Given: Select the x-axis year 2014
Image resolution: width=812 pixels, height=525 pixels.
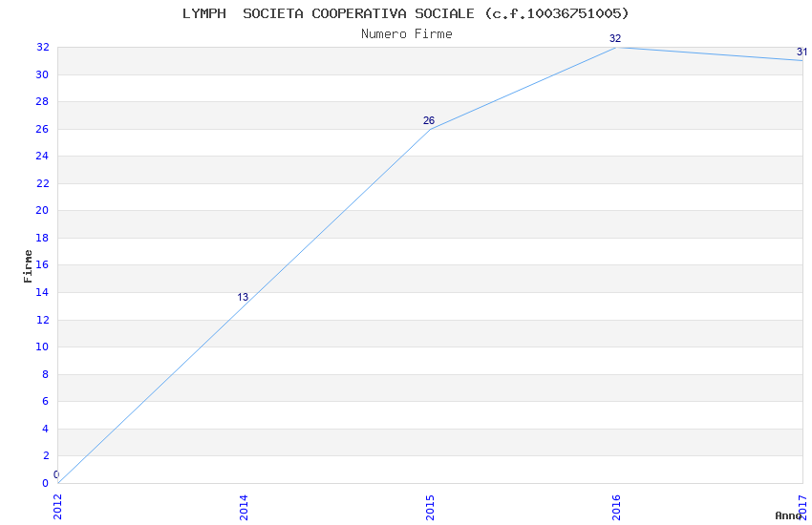Looking at the screenshot, I should click(244, 507).
